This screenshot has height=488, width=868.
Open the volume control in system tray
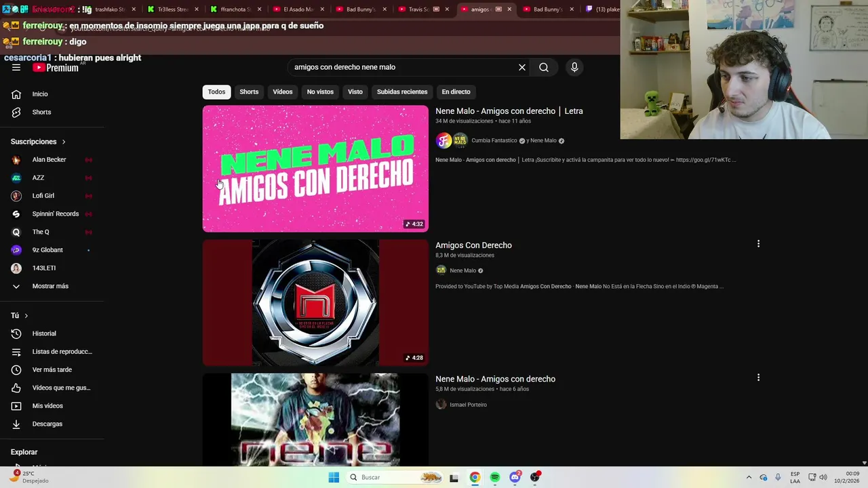823,477
